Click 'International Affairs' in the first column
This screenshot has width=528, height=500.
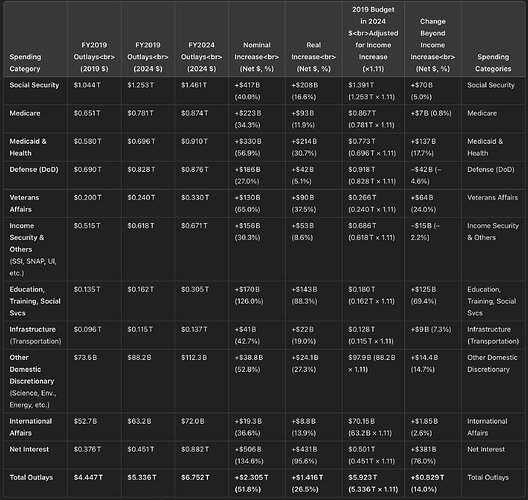pyautogui.click(x=31, y=427)
